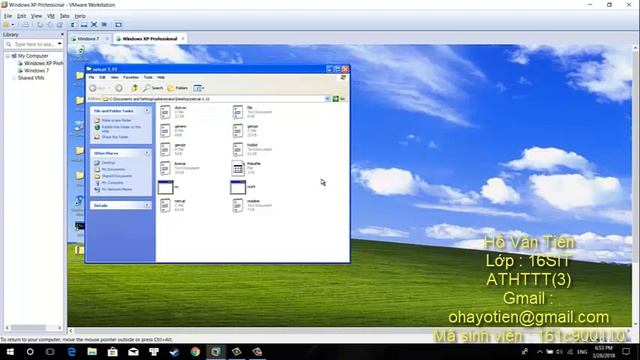Open the address bar dropdown arrow
Viewport: 640px width, 360px height.
(327, 99)
